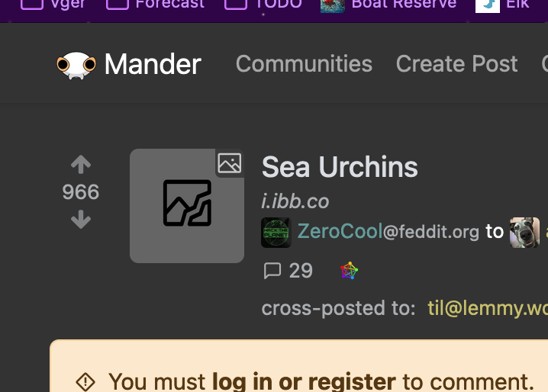This screenshot has height=392, width=548.
Task: Open the Communities navigation item
Action: [x=304, y=64]
